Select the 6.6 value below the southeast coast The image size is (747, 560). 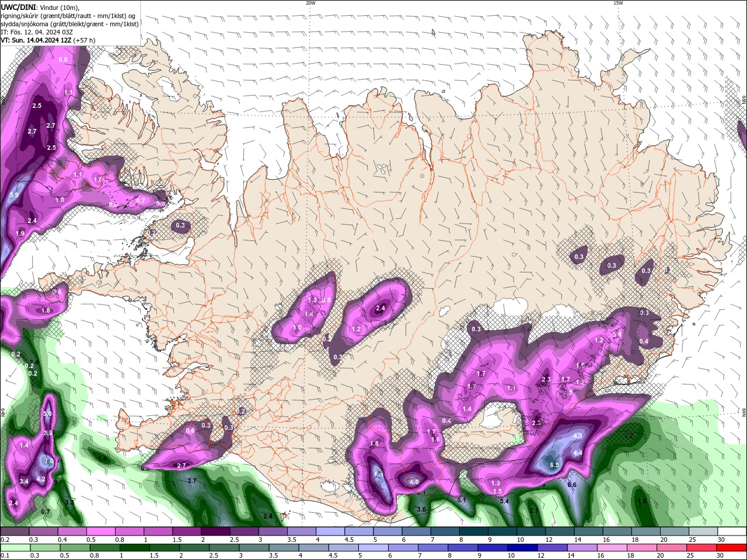(x=572, y=485)
